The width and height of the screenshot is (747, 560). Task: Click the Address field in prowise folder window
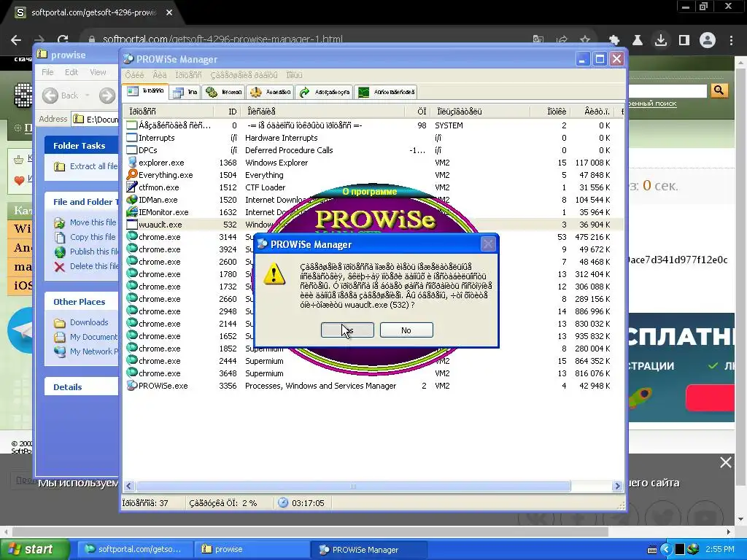click(x=96, y=119)
